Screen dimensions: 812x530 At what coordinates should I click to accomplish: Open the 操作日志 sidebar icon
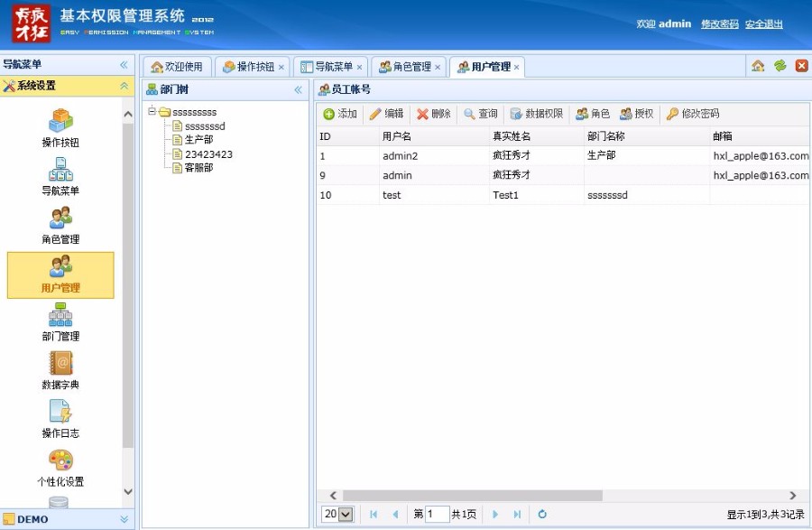(x=60, y=419)
